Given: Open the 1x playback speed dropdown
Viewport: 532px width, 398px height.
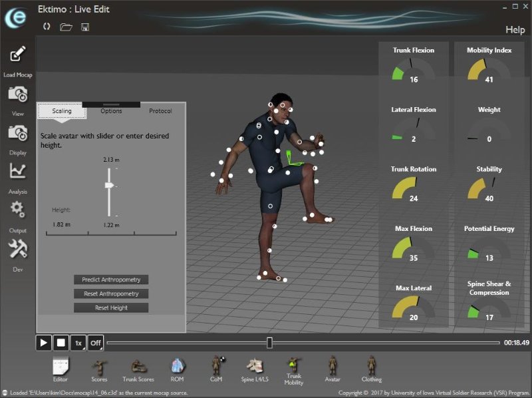Looking at the screenshot, I should (78, 343).
